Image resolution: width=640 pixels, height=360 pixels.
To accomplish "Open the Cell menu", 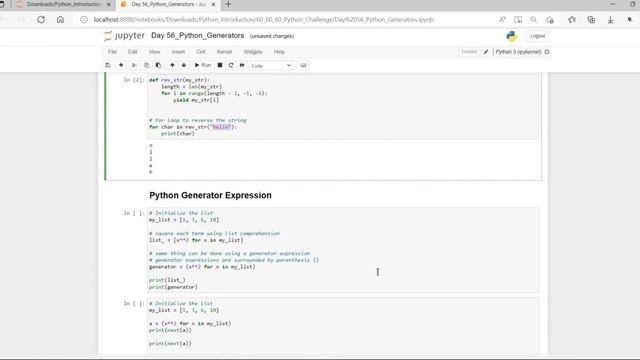I will click(x=201, y=52).
